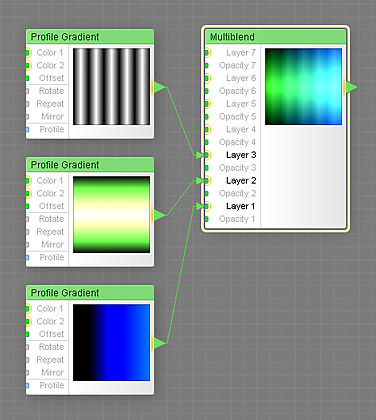376x420 pixels.
Task: Select blue node by its Profile Gradient title
Action: [65, 293]
